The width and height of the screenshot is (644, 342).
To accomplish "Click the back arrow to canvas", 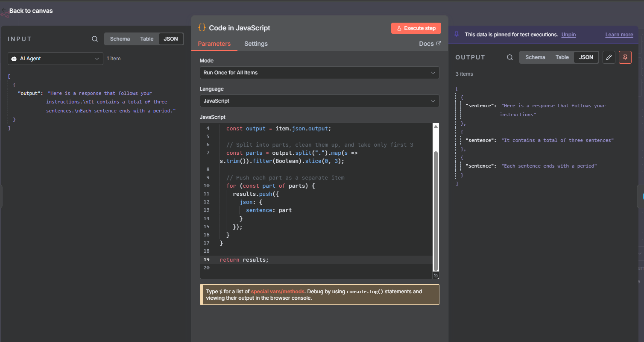I will (x=5, y=11).
